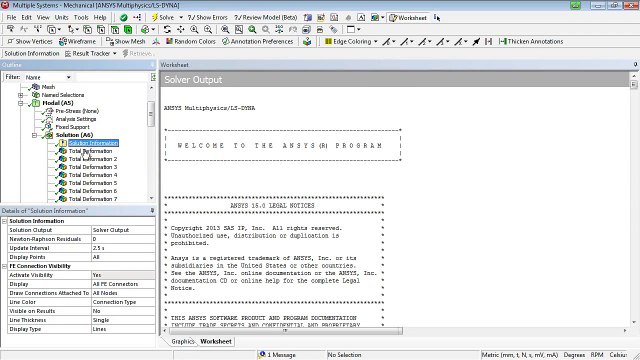The width and height of the screenshot is (640, 360).
Task: Click the Zoom tool magnifier icon
Action: pyautogui.click(x=194, y=29)
